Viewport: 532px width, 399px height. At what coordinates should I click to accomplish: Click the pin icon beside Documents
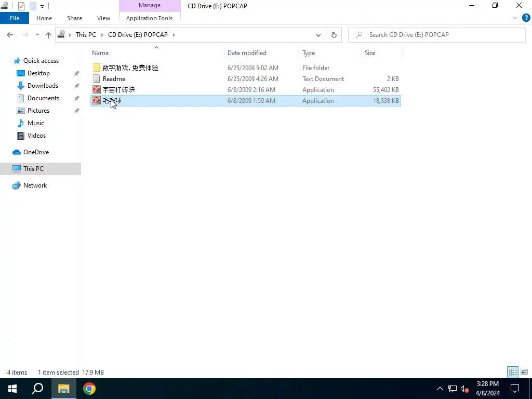[x=77, y=98]
